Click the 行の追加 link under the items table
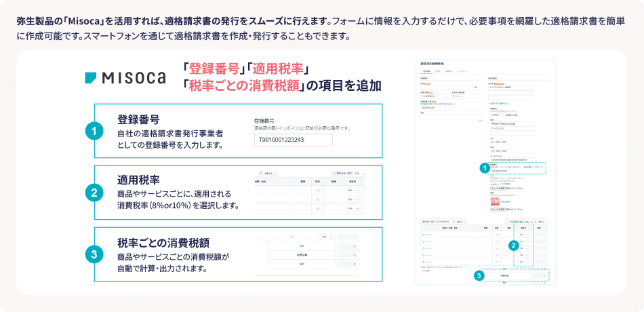The height and width of the screenshot is (312, 644). tap(426, 271)
